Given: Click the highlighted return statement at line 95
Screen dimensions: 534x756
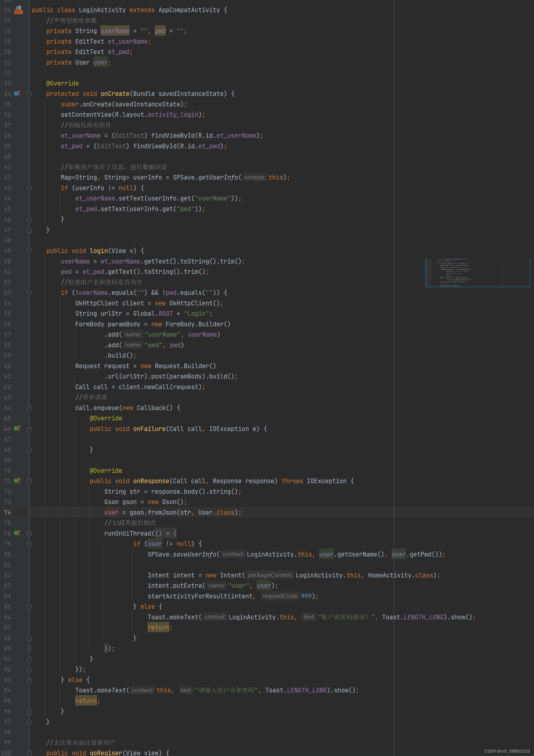Looking at the screenshot, I should [x=86, y=701].
